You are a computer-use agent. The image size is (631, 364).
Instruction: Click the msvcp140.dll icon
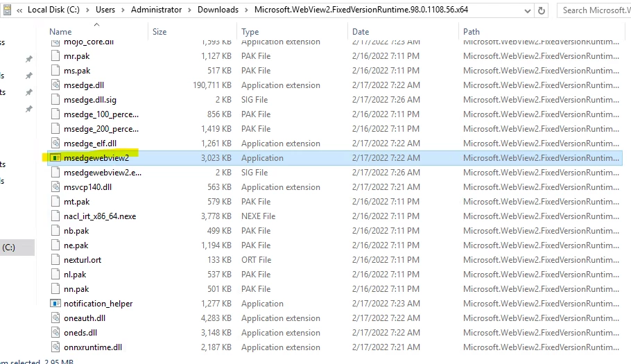click(55, 187)
